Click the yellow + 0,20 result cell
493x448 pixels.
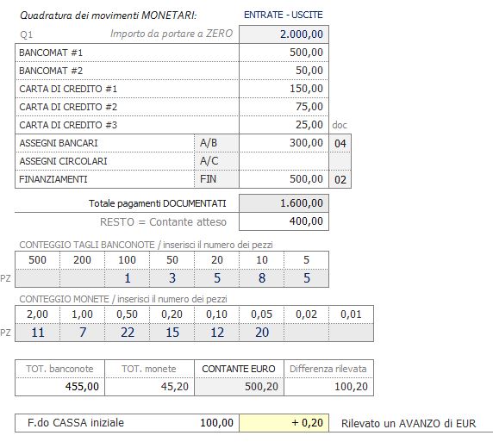pos(284,423)
